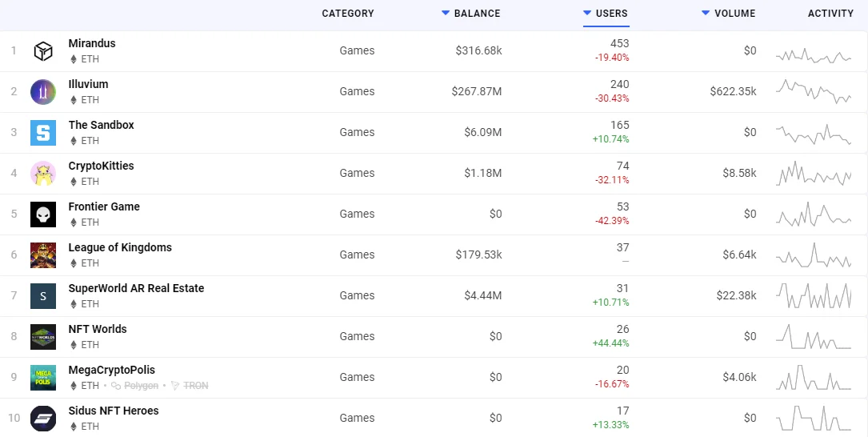Click the Mirandus cube logo icon
The width and height of the screenshot is (868, 437).
(43, 51)
